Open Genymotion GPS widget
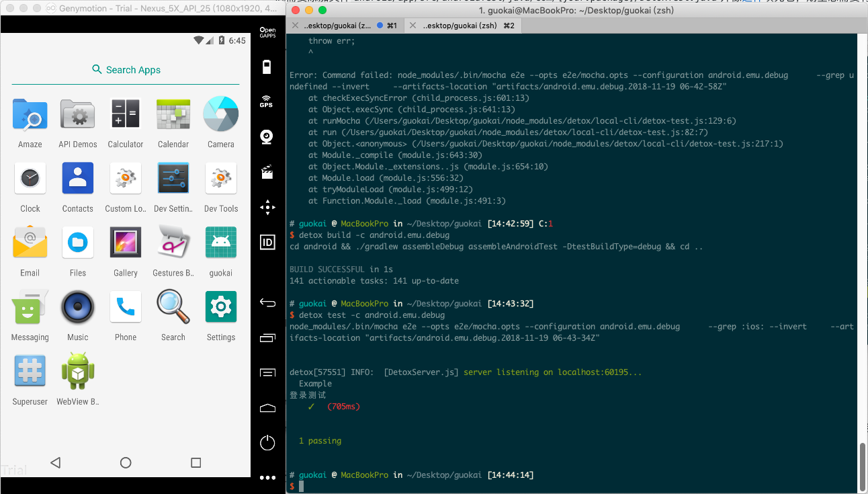868x494 pixels. pyautogui.click(x=267, y=101)
